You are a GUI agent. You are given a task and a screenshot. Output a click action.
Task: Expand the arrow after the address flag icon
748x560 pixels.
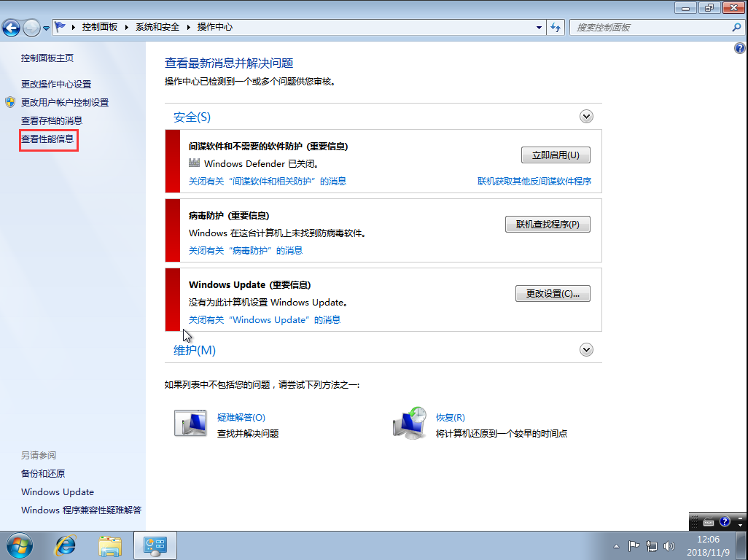click(x=74, y=27)
